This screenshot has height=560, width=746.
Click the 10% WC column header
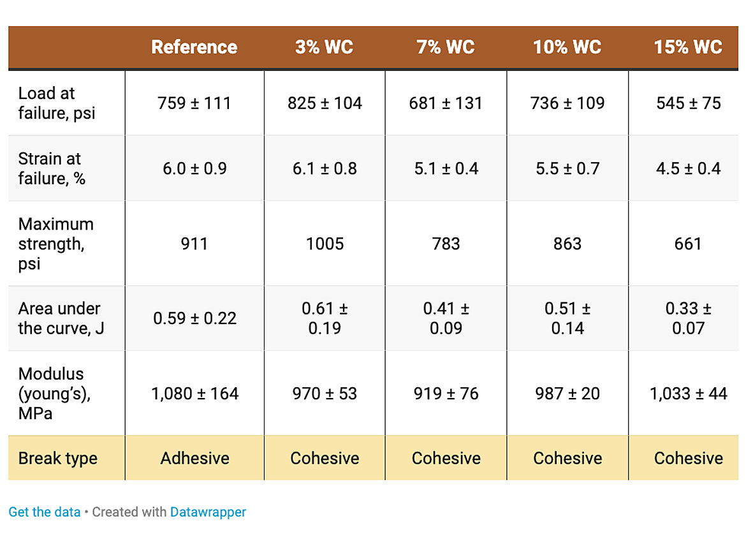coord(567,47)
